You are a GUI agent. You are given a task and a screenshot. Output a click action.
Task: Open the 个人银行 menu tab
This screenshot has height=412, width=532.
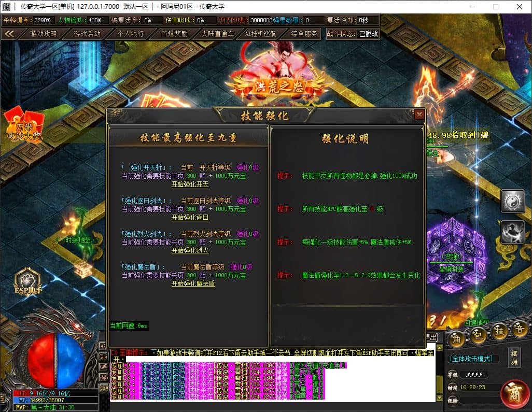(131, 34)
